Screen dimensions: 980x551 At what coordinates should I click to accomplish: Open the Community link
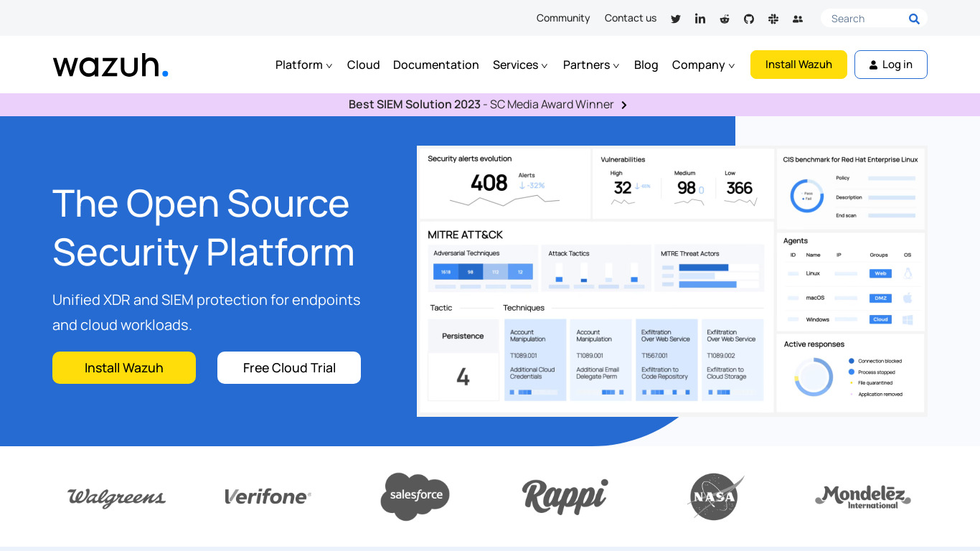tap(563, 18)
